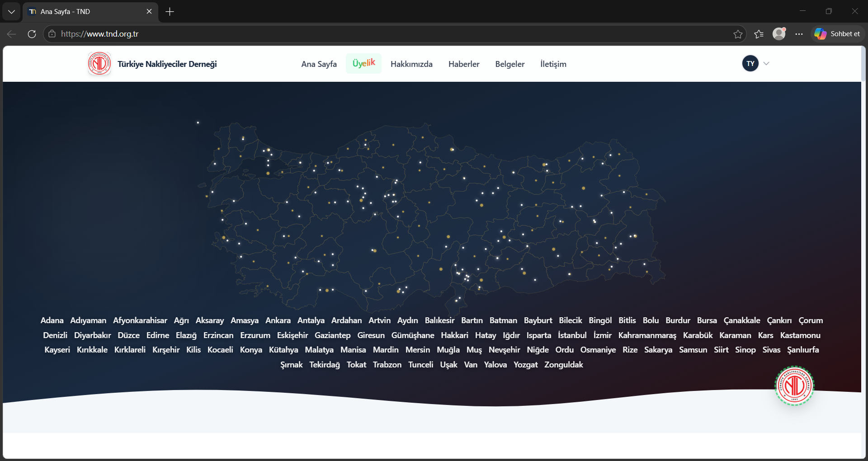Select the city Afyonkarahisar
The width and height of the screenshot is (868, 461).
coord(140,320)
